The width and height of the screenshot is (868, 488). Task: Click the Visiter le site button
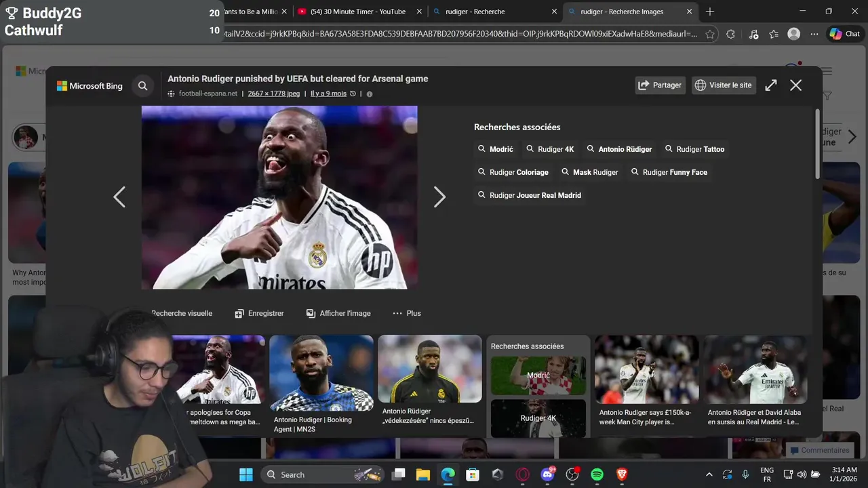(x=724, y=85)
